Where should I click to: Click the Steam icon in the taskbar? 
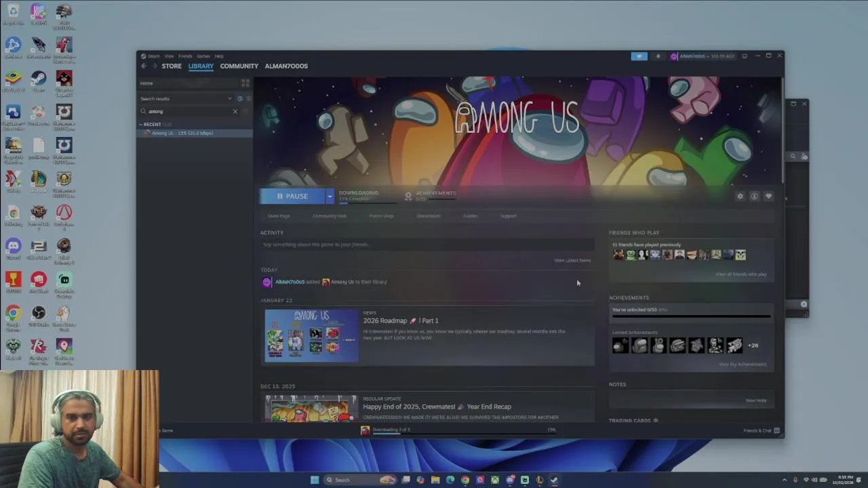554,480
